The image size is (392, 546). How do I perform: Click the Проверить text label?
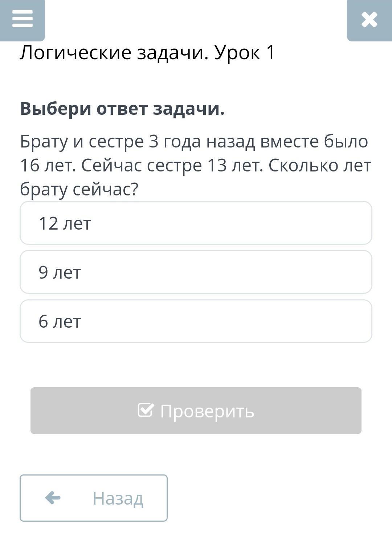pos(207,411)
